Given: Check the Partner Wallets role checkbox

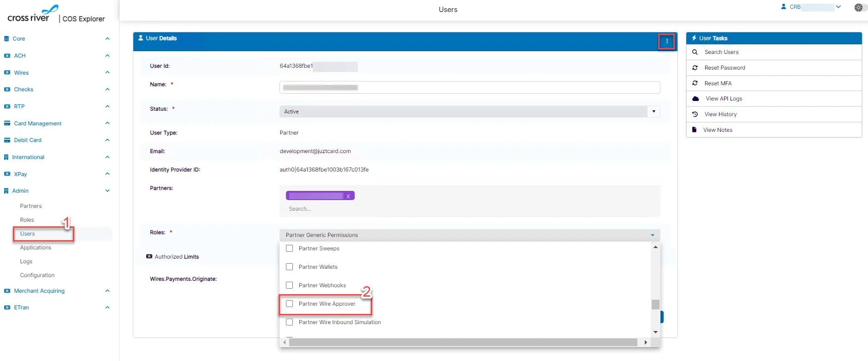Looking at the screenshot, I should (290, 267).
